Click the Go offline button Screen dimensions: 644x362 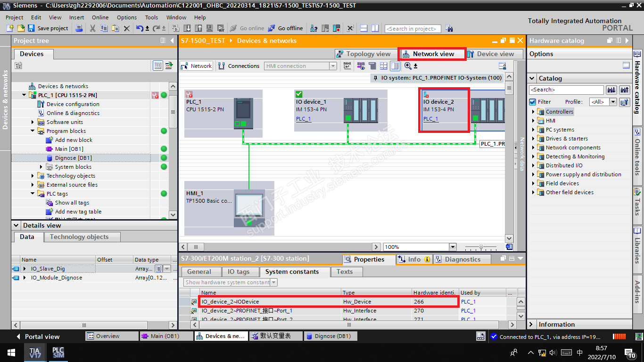tap(285, 28)
